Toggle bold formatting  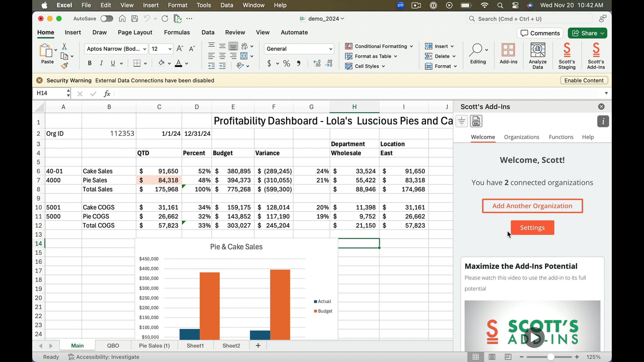coord(90,63)
